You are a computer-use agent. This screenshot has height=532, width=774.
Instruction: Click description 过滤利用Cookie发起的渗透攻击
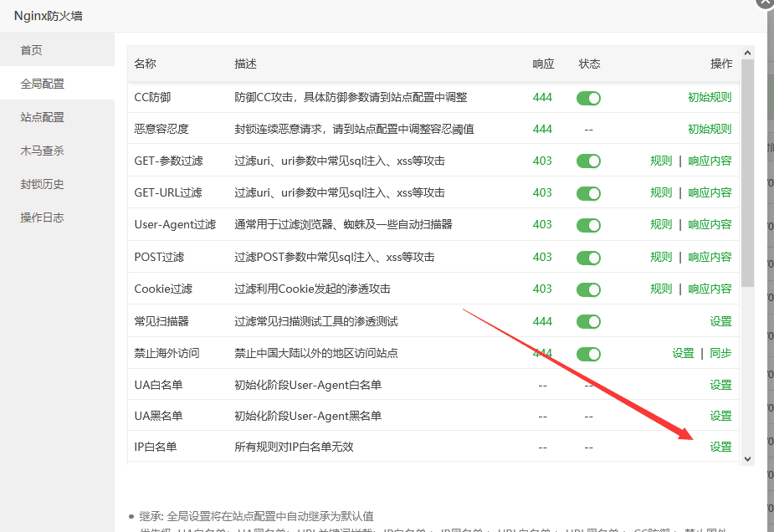(312, 289)
